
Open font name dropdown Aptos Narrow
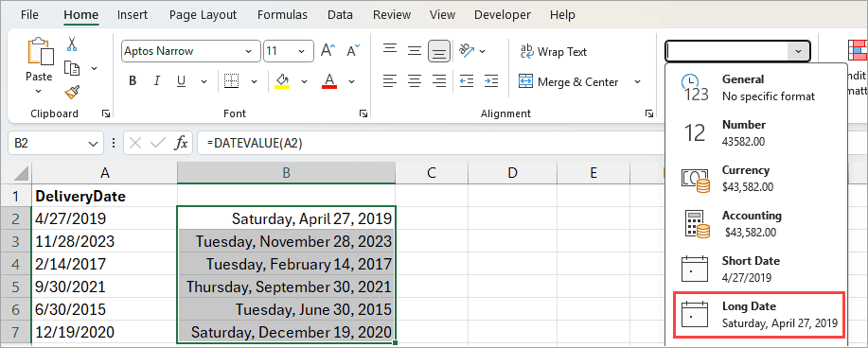click(249, 51)
